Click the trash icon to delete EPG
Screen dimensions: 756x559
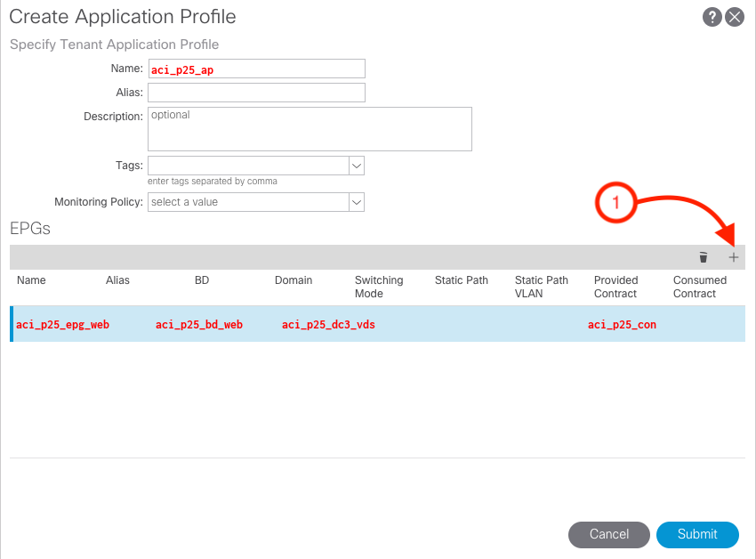704,257
